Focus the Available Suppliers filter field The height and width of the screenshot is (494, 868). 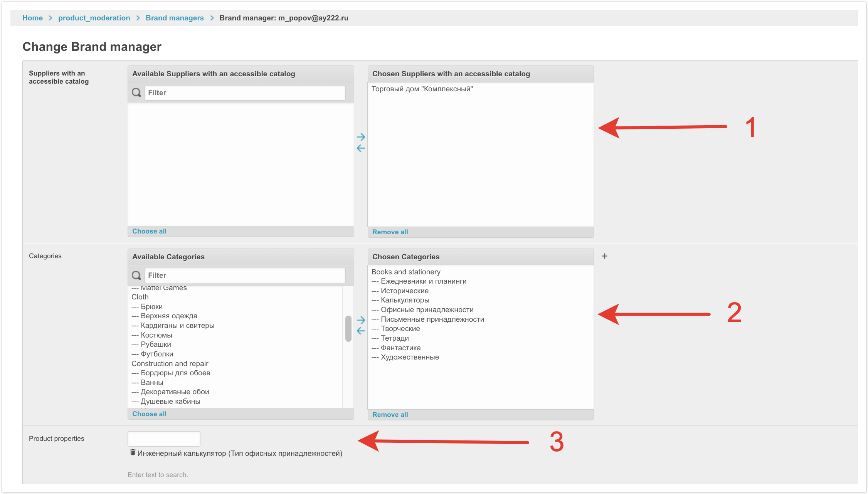(245, 92)
